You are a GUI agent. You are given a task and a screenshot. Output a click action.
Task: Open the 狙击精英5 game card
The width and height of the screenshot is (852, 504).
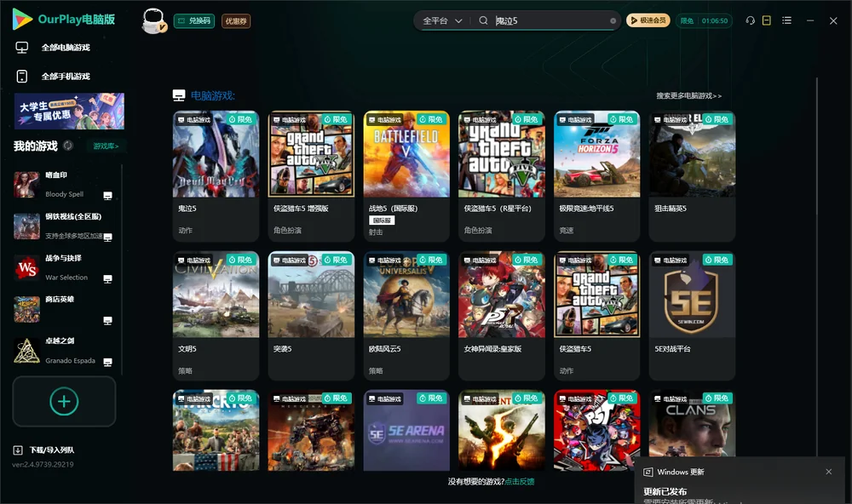click(x=692, y=176)
